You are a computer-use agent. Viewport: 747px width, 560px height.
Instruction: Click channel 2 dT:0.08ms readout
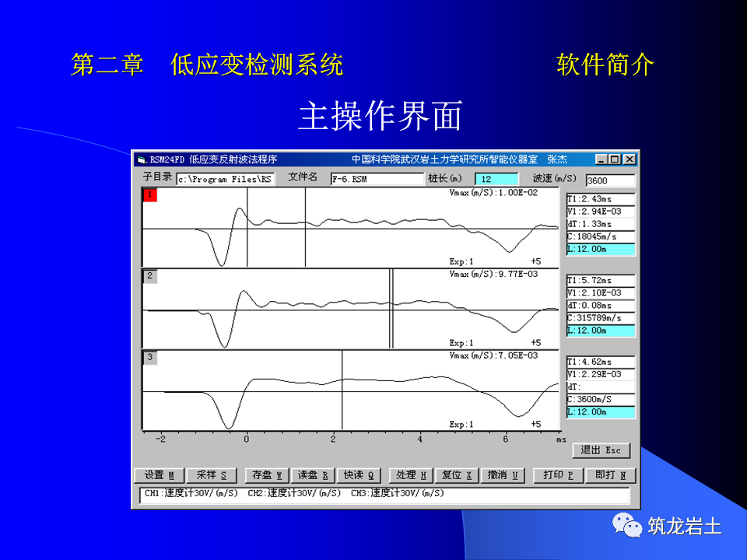coord(601,305)
